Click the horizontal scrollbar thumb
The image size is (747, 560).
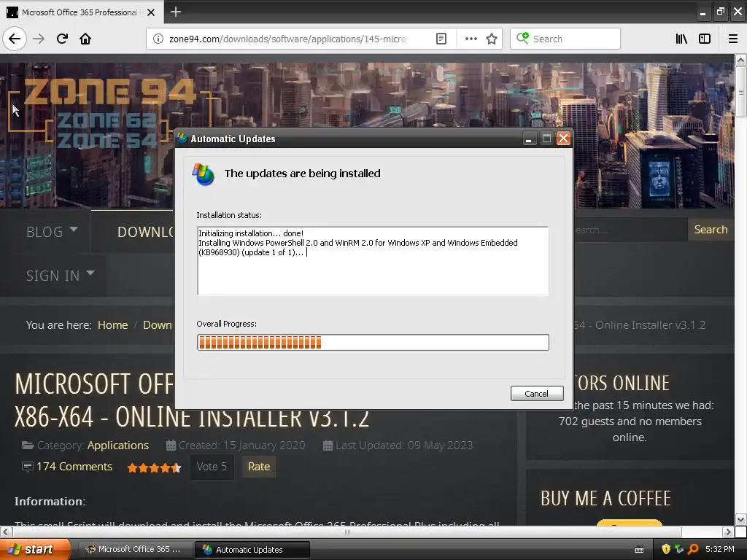click(x=347, y=532)
